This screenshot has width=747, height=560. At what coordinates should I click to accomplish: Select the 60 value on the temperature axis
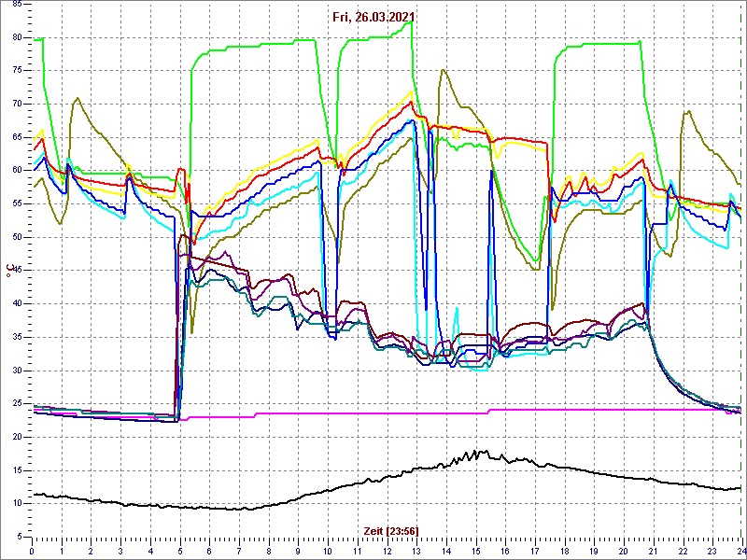[16, 171]
